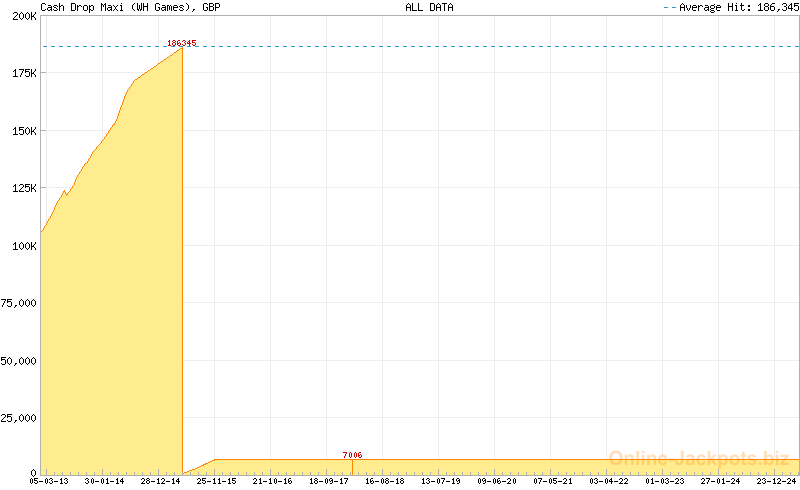Click the 01-03-23 date on x-axis
Viewport: 800px width, 490px height.
[665, 481]
